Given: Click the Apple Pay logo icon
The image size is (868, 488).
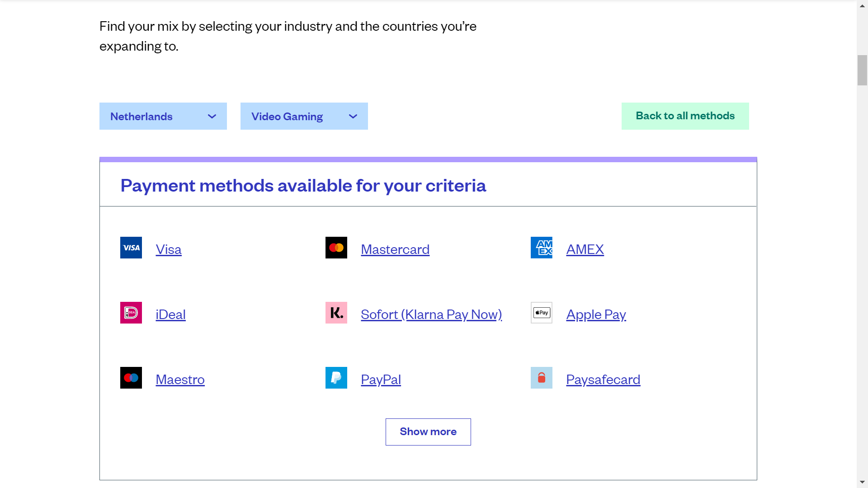Looking at the screenshot, I should pyautogui.click(x=542, y=313).
